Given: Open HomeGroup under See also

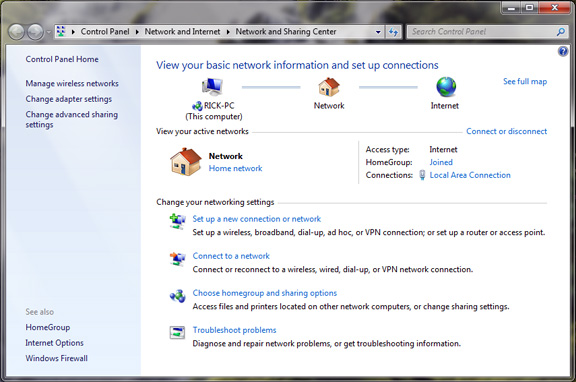Looking at the screenshot, I should (x=48, y=327).
